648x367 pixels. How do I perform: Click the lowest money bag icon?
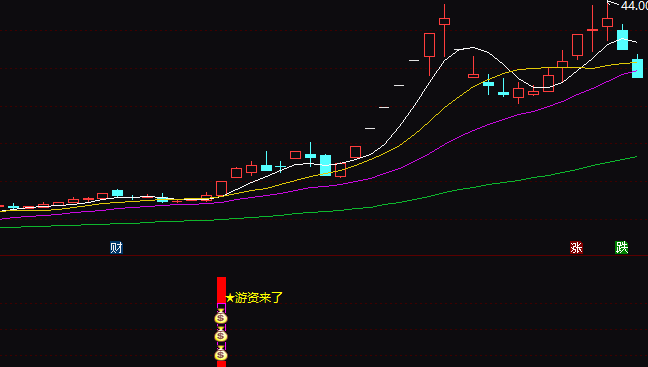[x=221, y=354]
